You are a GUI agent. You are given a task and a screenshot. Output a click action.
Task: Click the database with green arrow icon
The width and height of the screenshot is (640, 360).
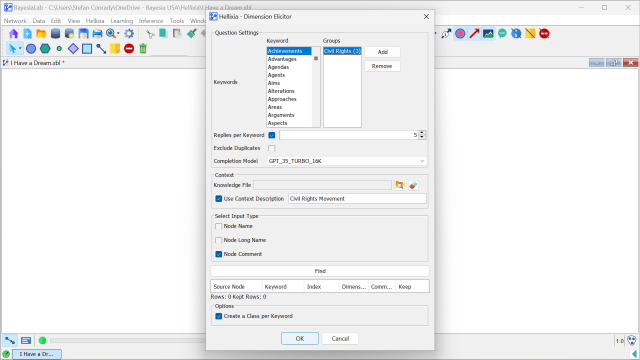click(x=69, y=33)
